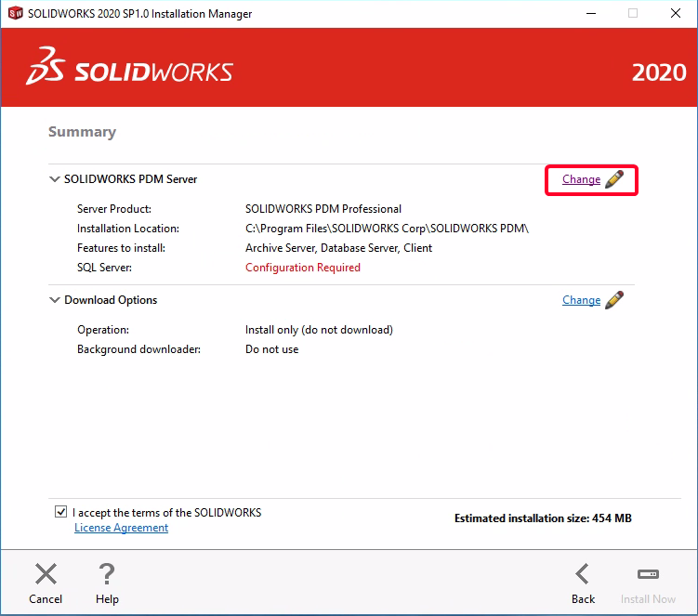Click the Install Now drive icon
698x616 pixels.
[x=648, y=574]
